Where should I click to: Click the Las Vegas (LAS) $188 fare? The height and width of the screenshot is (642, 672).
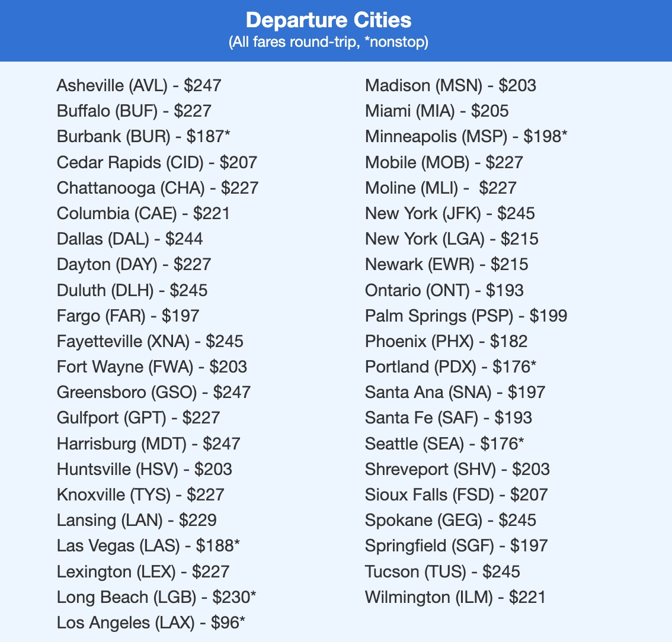pos(148,545)
